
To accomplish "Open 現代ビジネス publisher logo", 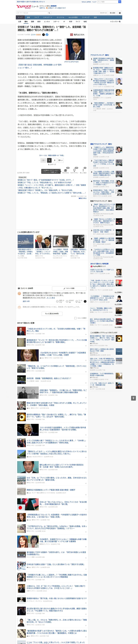I will click(77, 35).
